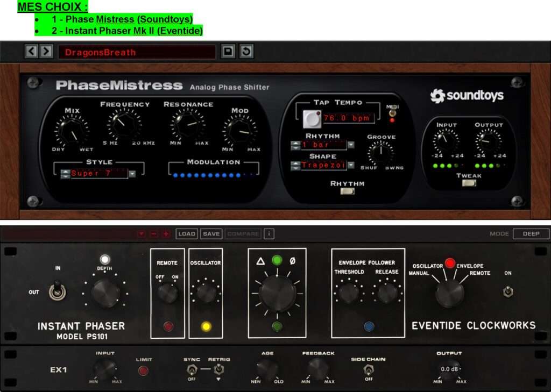Click the red plus icon in Eventide toolbar

[166, 234]
